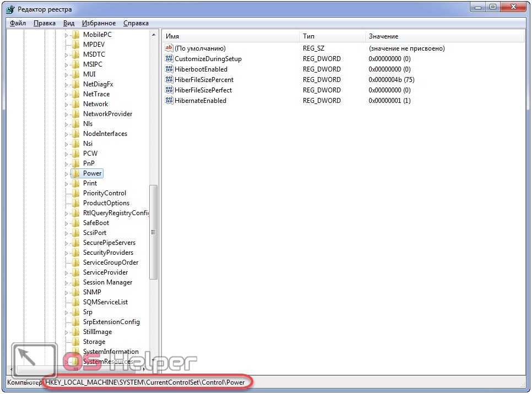Maximize the Registry Editor window
532x394 pixels.
pos(493,7)
